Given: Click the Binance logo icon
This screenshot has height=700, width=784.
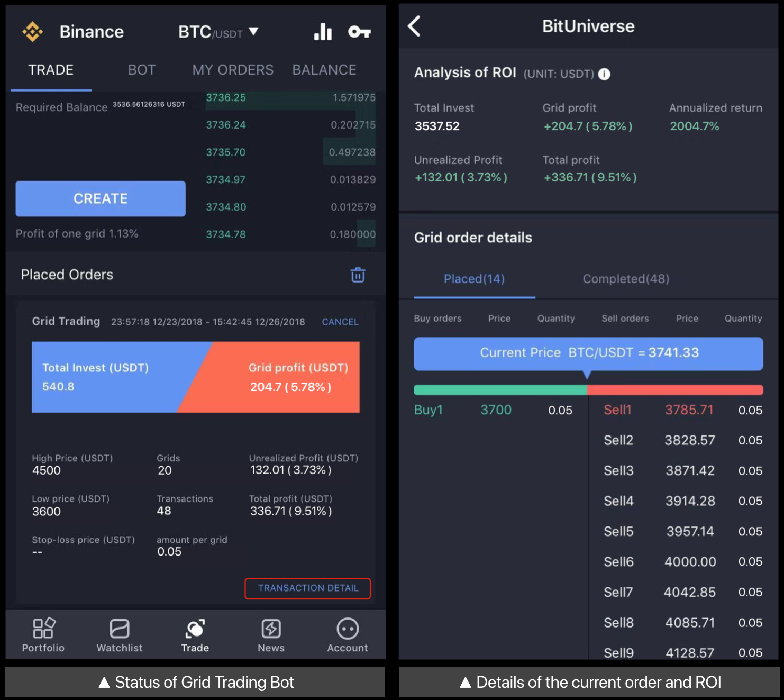Looking at the screenshot, I should pyautogui.click(x=32, y=32).
